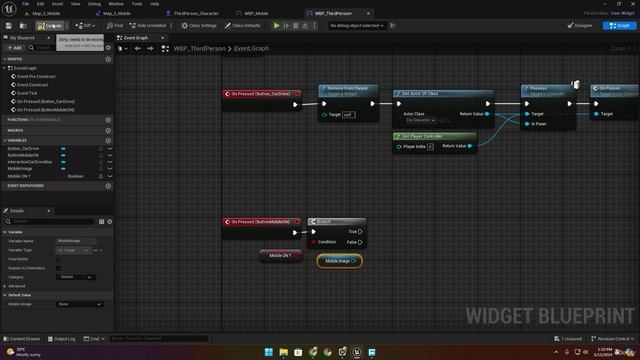This screenshot has width=640, height=360.
Task: Toggle Hide Unrelated in the toolbar
Action: [148, 26]
